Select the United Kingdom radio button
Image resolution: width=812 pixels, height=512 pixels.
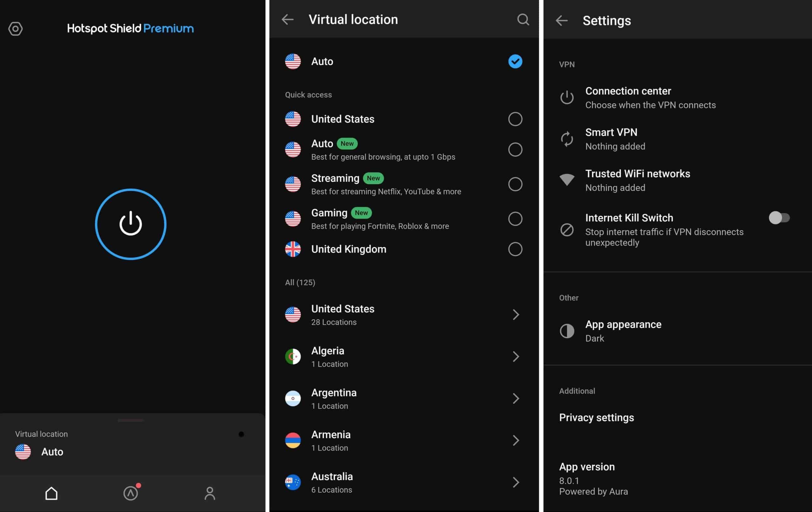pyautogui.click(x=515, y=249)
